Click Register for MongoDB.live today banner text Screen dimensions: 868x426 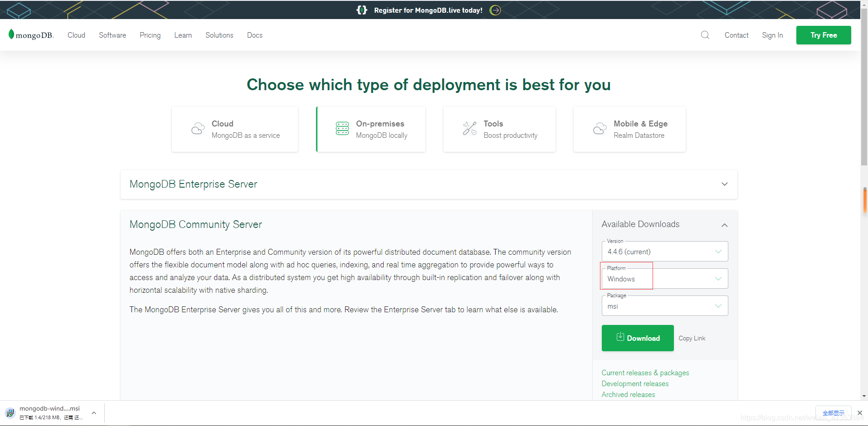point(428,10)
